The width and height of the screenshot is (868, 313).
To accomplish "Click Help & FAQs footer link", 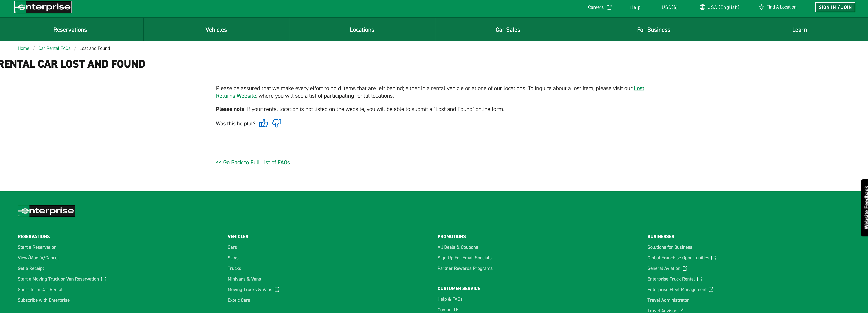I will point(450,299).
